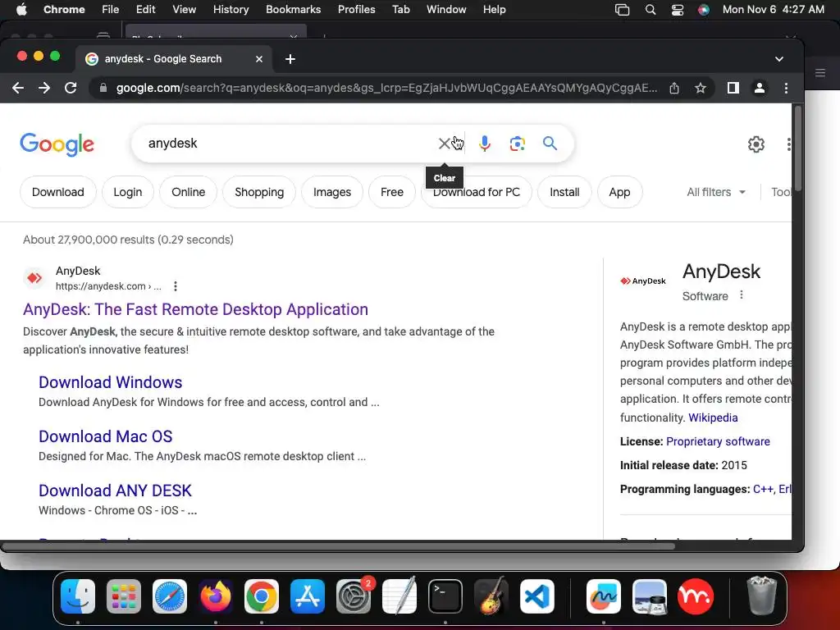Open Trash in the Dock
Viewport: 840px width, 630px height.
click(x=761, y=596)
